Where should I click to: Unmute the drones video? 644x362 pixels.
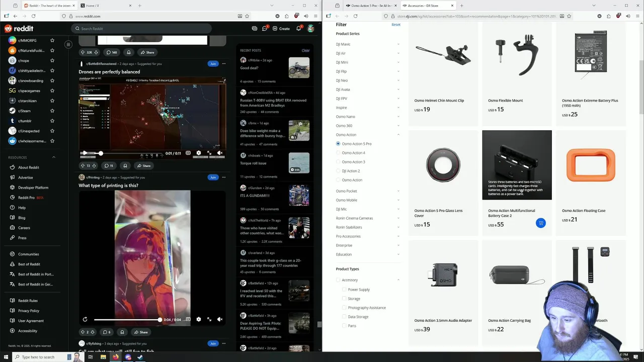[x=220, y=153]
